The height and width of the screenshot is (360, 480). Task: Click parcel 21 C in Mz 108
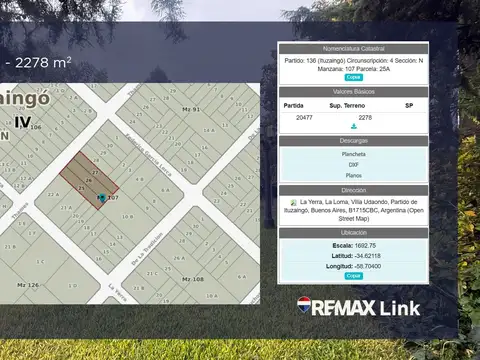click(x=152, y=274)
